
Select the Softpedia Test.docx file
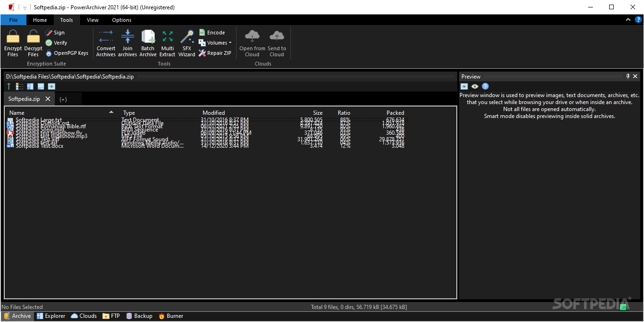(39, 146)
